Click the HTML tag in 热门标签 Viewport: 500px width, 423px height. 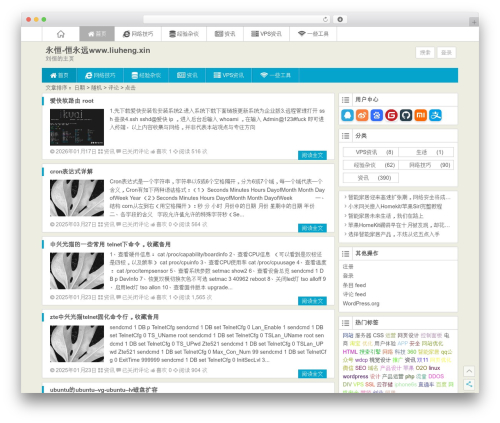[x=350, y=352]
